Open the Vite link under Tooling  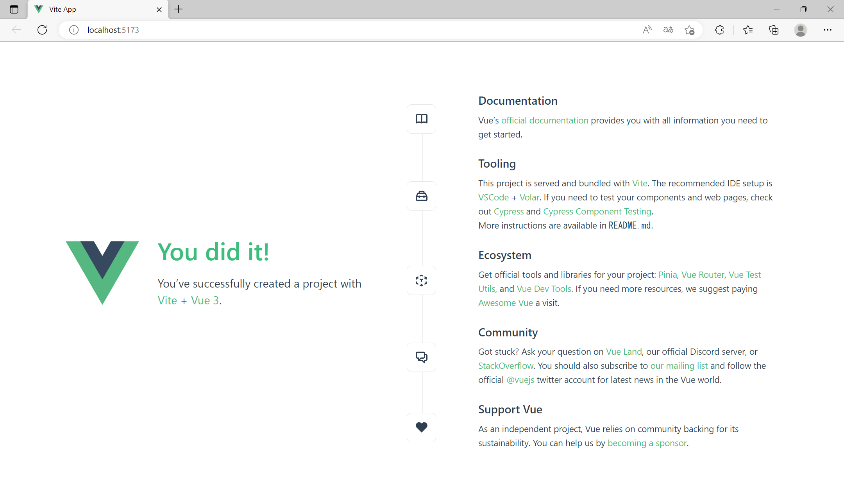tap(640, 183)
